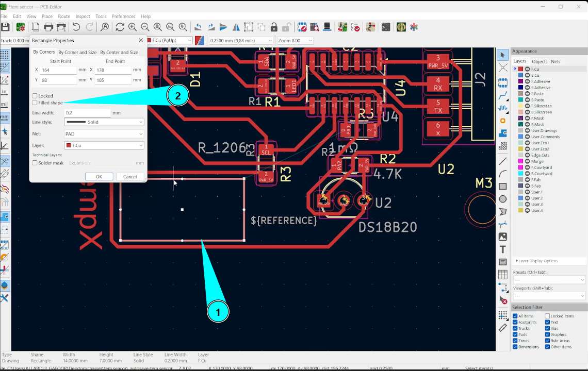Select the Draw Arc tool
This screenshot has height=371, width=588.
pos(502,174)
